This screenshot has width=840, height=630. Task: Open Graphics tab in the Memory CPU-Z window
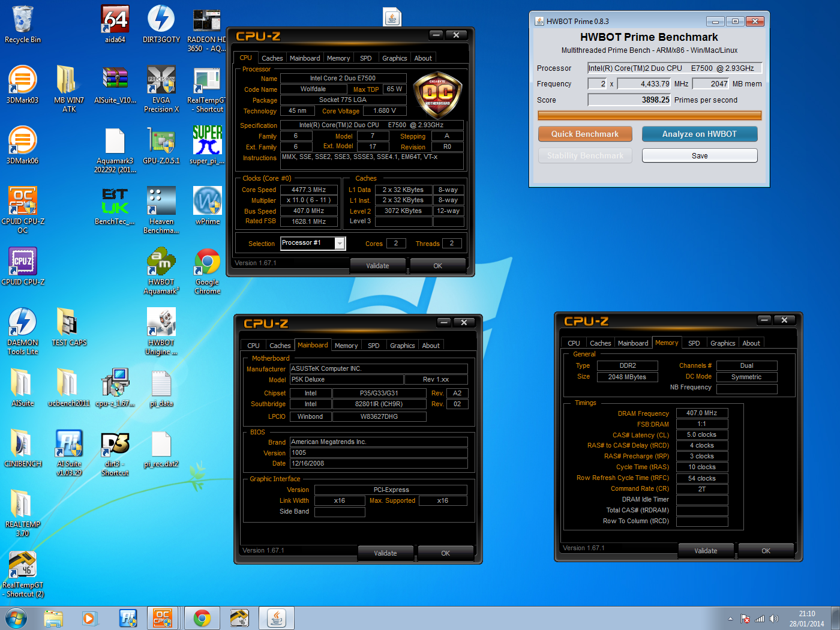point(722,343)
